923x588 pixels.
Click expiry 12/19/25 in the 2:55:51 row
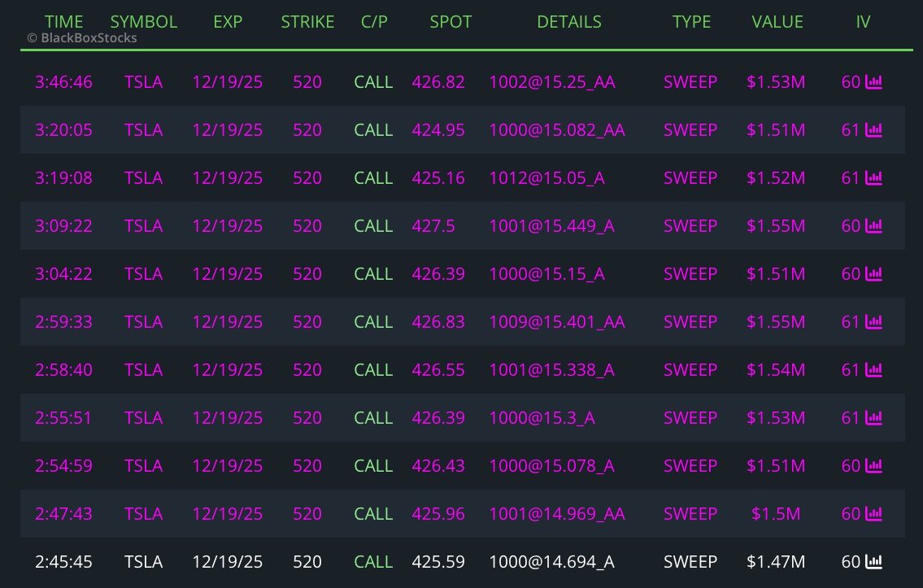coord(227,417)
